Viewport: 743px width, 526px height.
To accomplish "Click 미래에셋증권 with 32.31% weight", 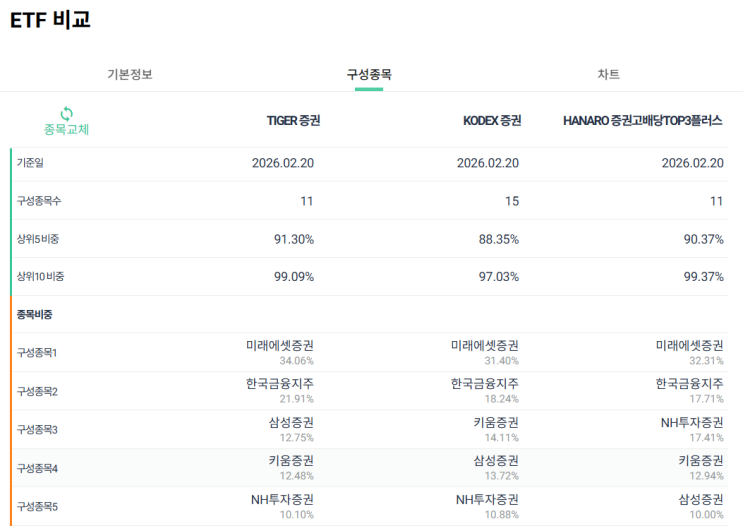I will (x=689, y=346).
